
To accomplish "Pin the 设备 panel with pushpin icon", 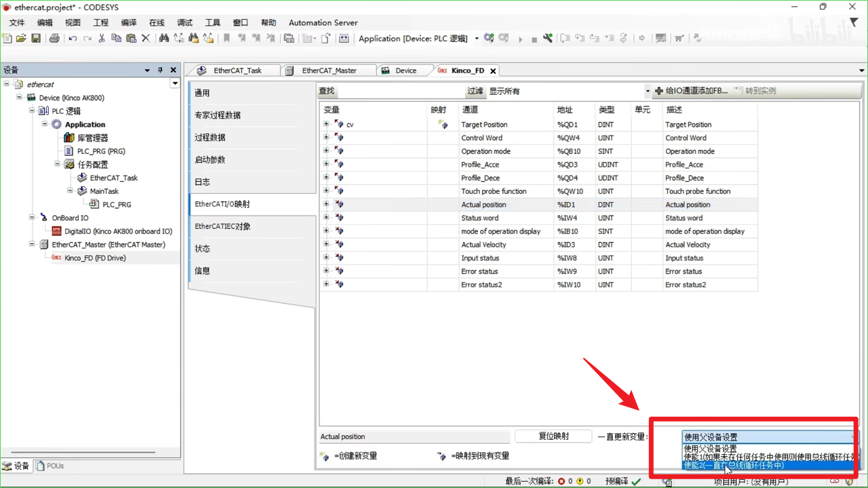I will click(161, 70).
